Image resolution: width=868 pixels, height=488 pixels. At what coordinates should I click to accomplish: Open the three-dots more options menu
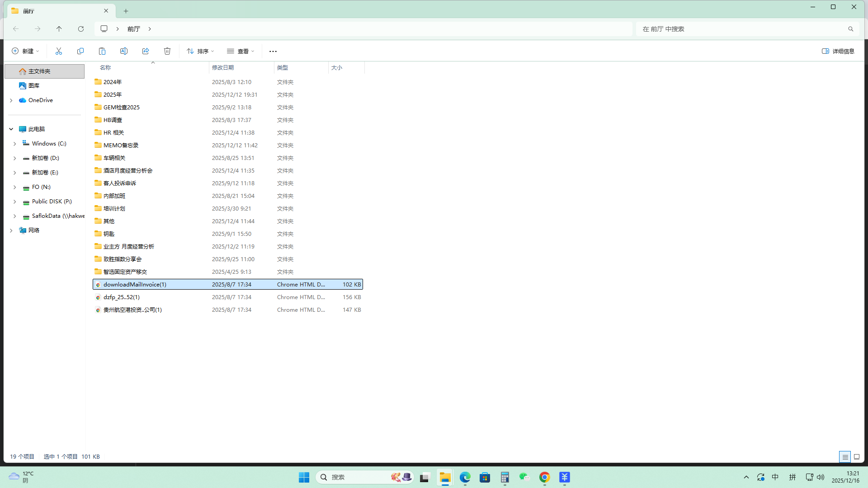pos(273,51)
